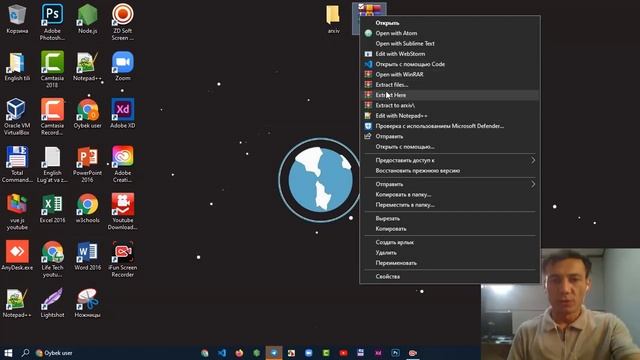The width and height of the screenshot is (640, 360).
Task: Switch to Telegram in the taskbar
Action: [274, 353]
